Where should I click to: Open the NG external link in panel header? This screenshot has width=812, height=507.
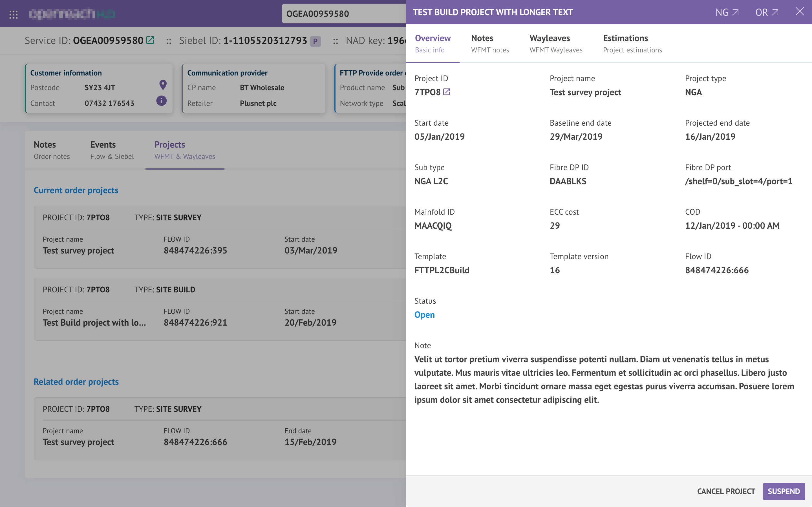pyautogui.click(x=727, y=12)
